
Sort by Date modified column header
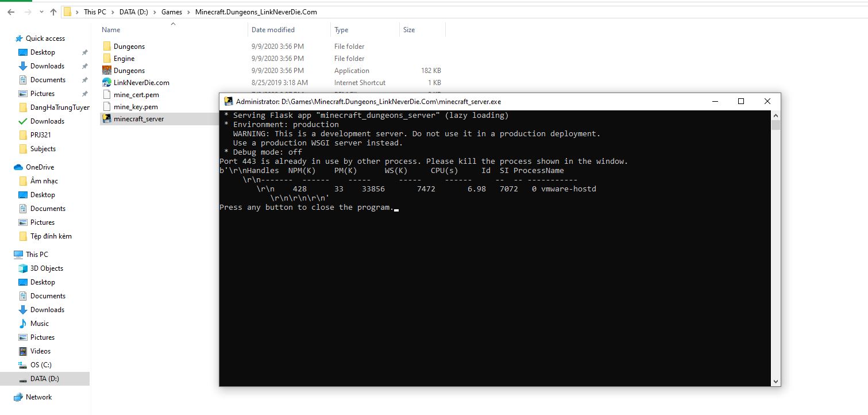click(x=273, y=30)
